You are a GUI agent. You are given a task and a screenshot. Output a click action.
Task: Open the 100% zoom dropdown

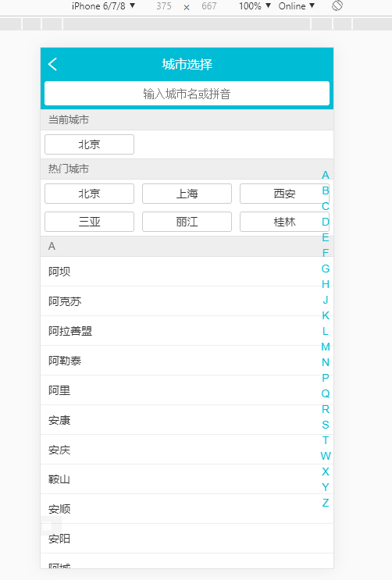tap(255, 6)
